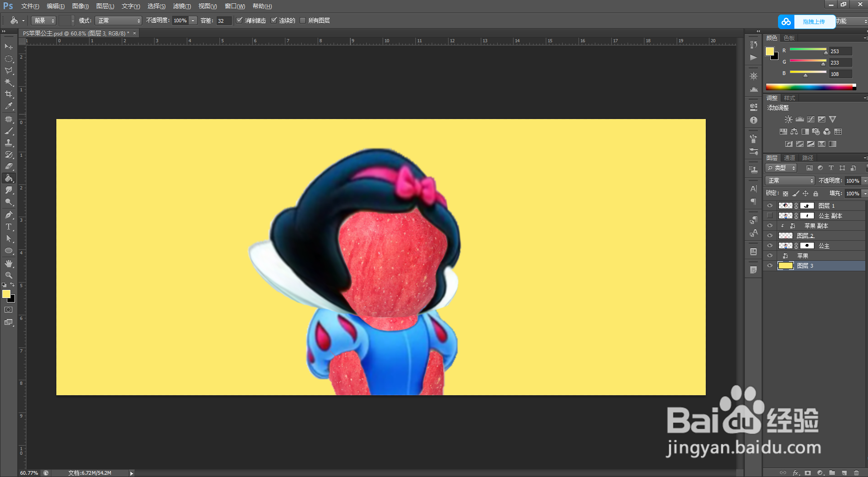
Task: Open the 图像 (Image) menu
Action: (x=80, y=6)
